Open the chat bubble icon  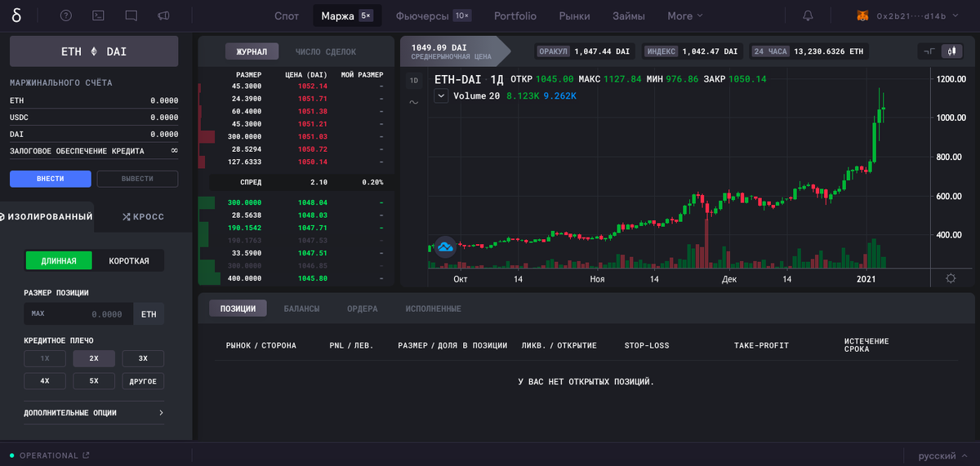(131, 16)
